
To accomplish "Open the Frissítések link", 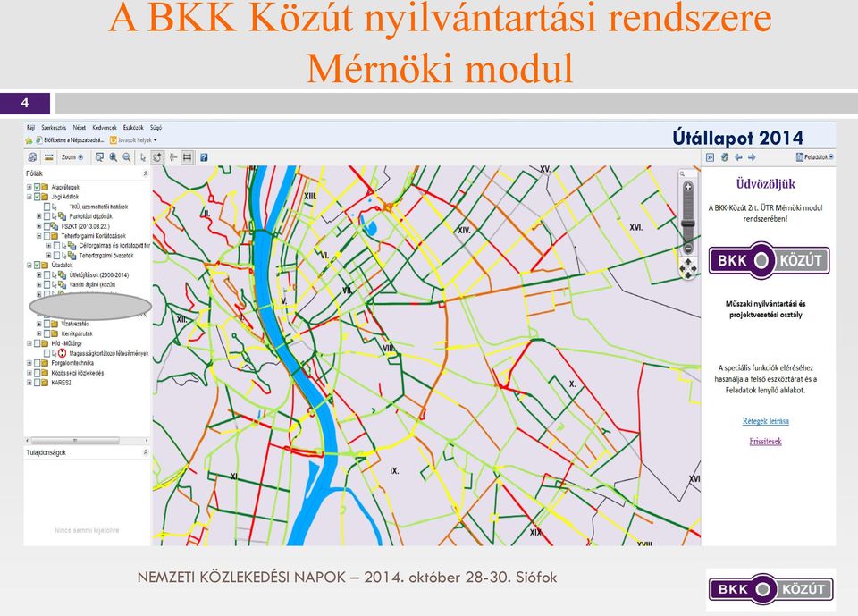I will point(766,442).
